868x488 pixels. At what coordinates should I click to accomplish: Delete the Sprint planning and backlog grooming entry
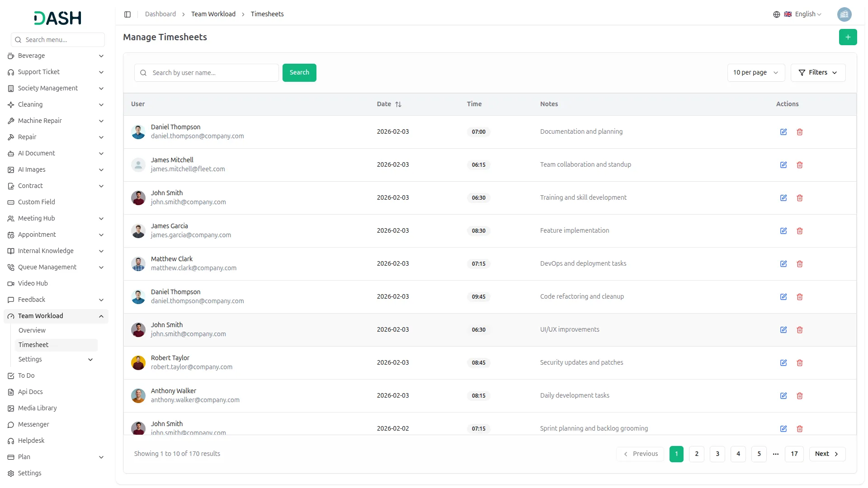800,429
